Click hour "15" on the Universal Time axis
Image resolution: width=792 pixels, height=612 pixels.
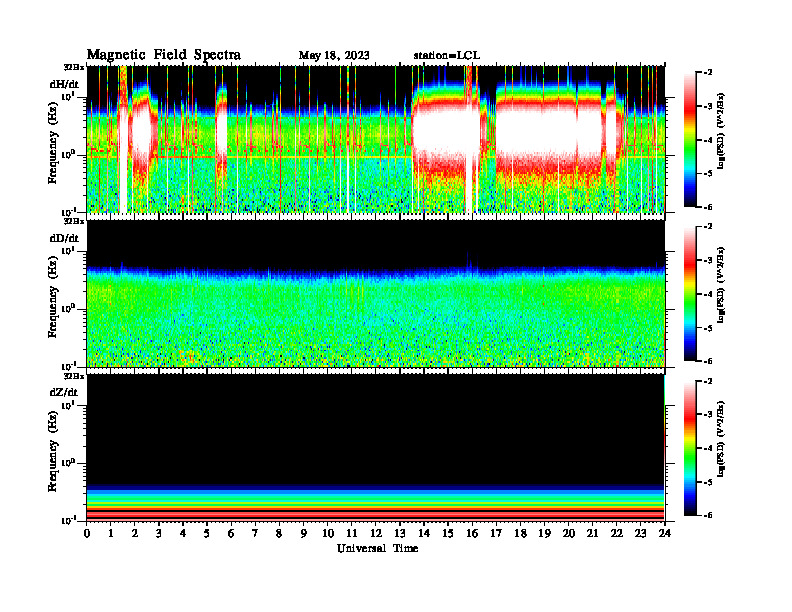pyautogui.click(x=448, y=533)
